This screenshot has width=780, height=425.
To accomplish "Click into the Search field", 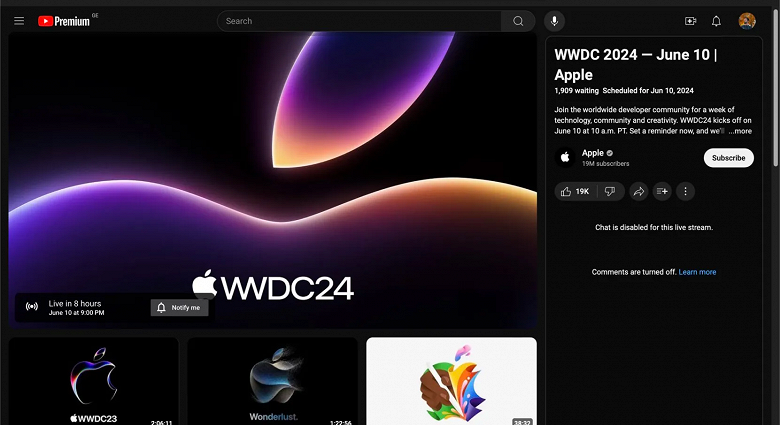I will point(359,21).
